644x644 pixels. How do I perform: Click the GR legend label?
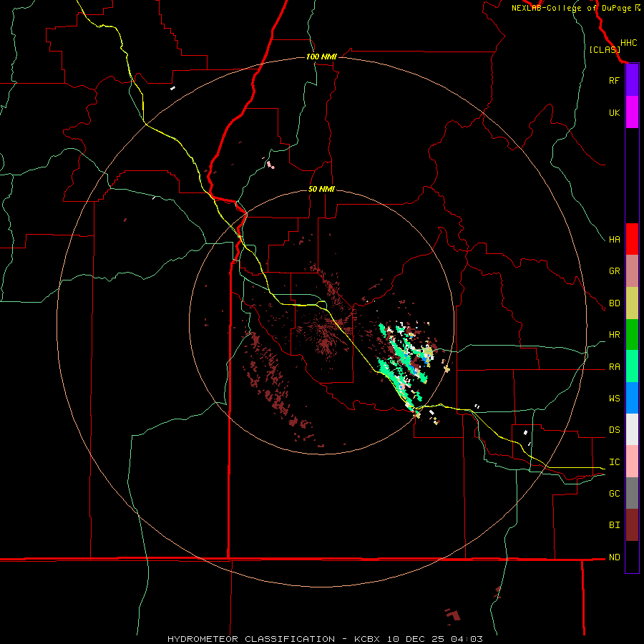[x=614, y=271]
